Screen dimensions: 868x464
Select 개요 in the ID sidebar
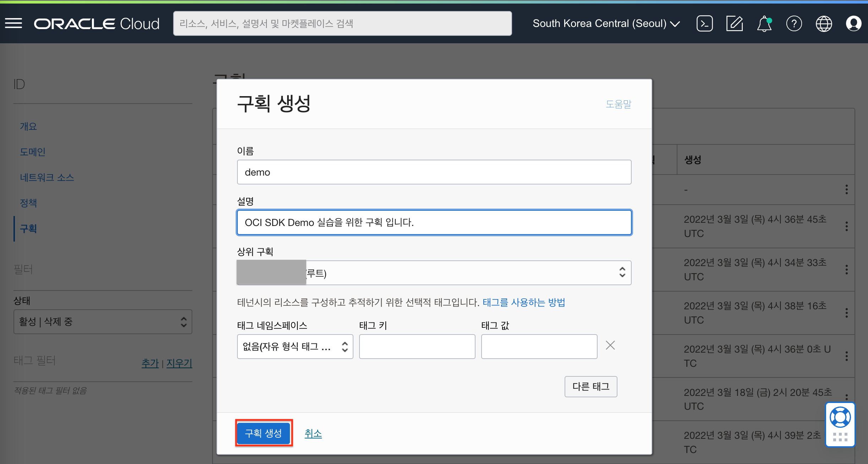tap(28, 126)
